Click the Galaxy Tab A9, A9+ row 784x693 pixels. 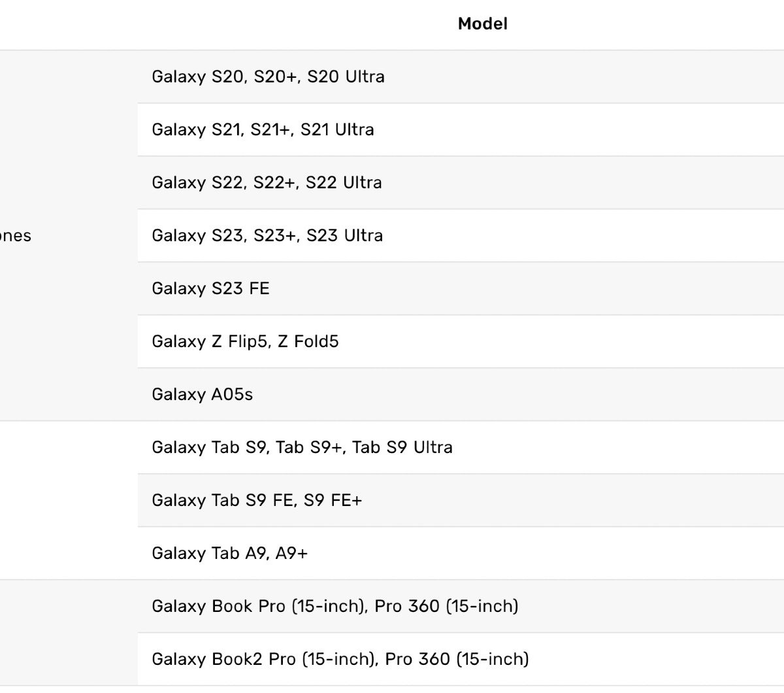tap(229, 554)
